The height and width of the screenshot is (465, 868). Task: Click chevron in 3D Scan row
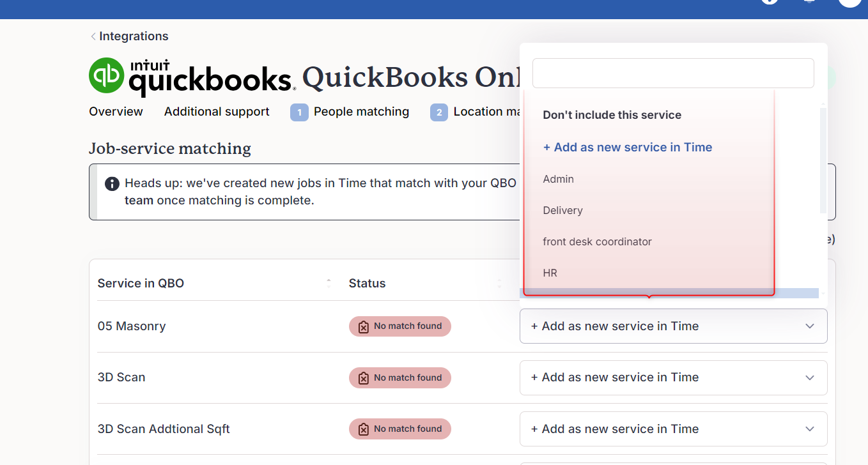point(810,377)
